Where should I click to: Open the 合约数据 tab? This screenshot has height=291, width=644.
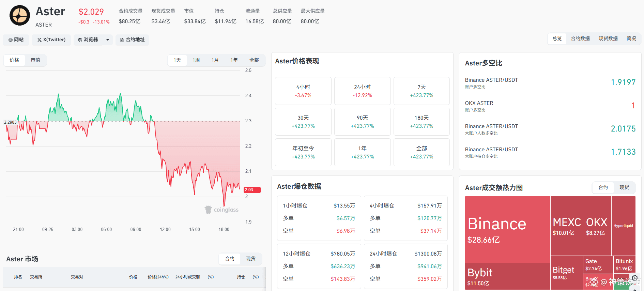click(x=580, y=39)
